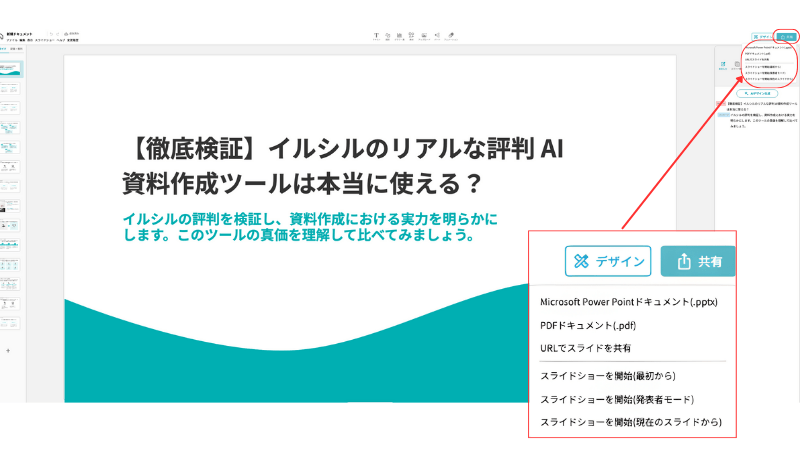Switch to the active teal left sidebar tab
This screenshot has height=450, width=800.
pyautogui.click(x=3, y=49)
